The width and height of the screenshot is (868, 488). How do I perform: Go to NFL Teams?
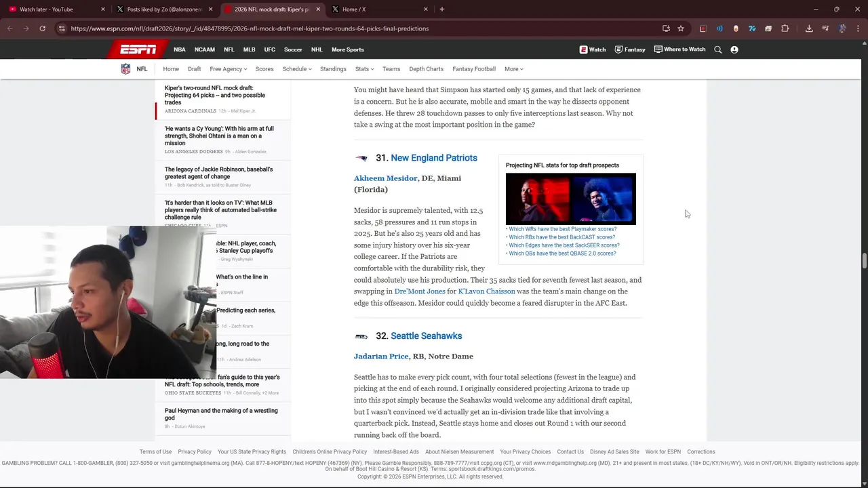point(391,69)
